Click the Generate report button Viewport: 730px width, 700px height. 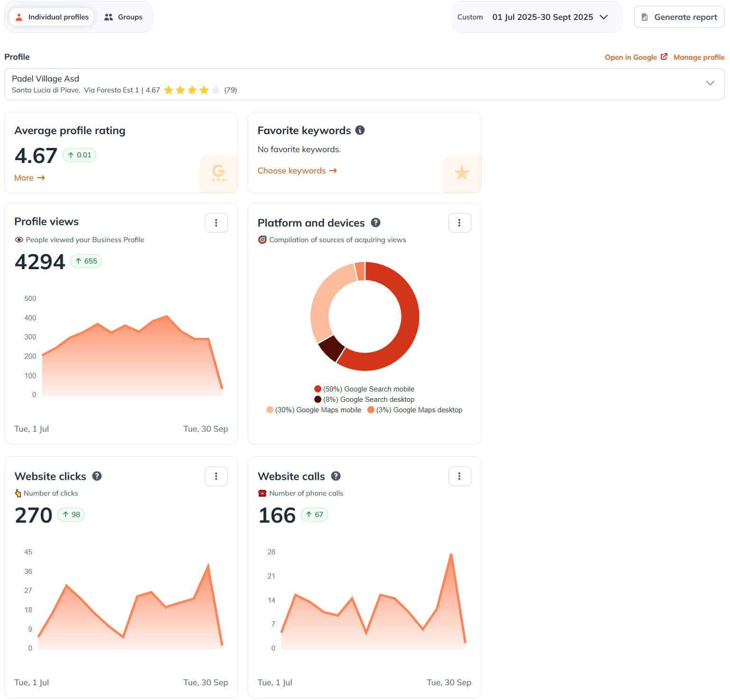pos(679,17)
